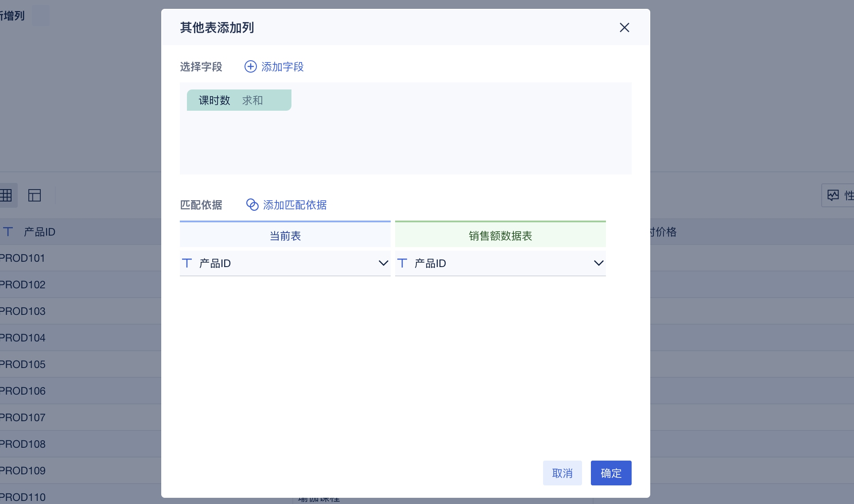Switch to grid table view icon

pyautogui.click(x=6, y=195)
